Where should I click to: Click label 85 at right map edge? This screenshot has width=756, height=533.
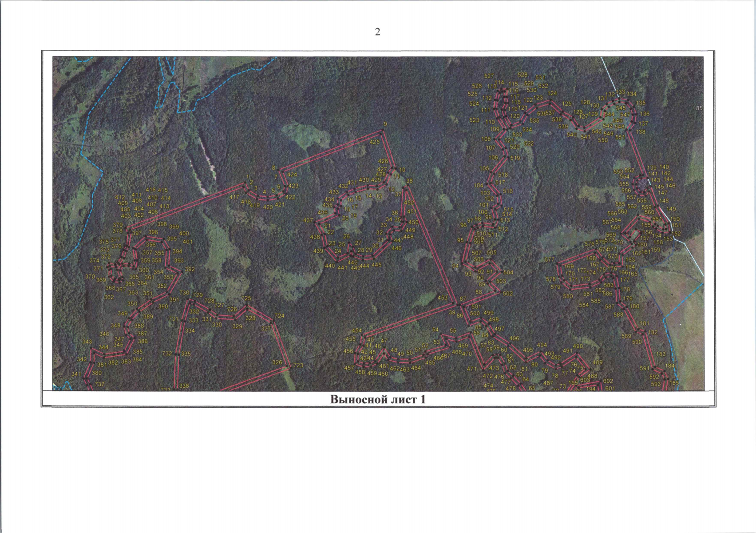[699, 108]
